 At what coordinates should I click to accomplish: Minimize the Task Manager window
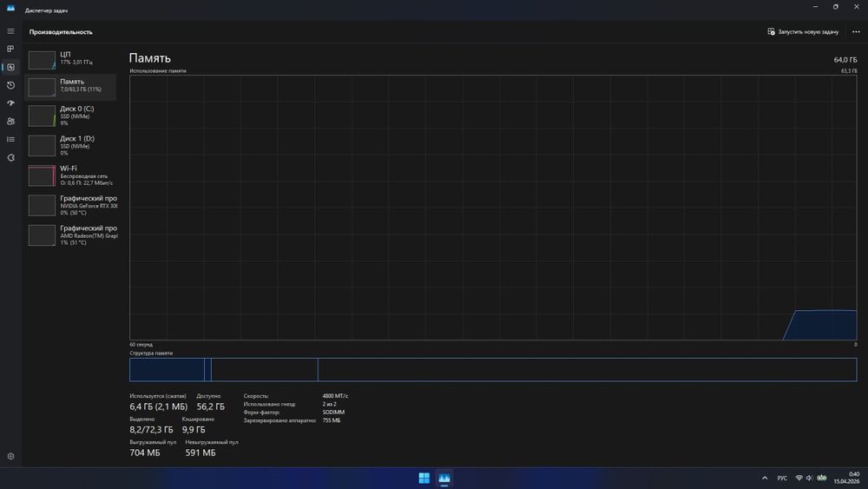click(x=815, y=7)
